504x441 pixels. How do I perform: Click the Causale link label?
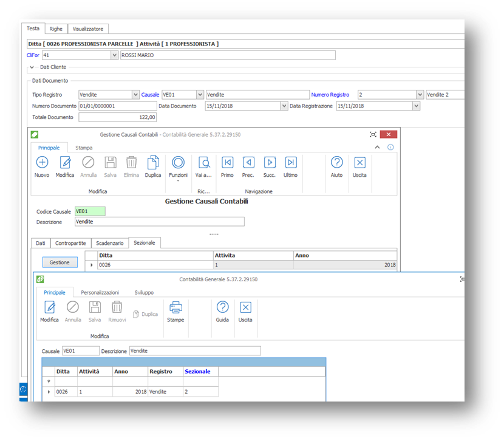[x=150, y=95]
